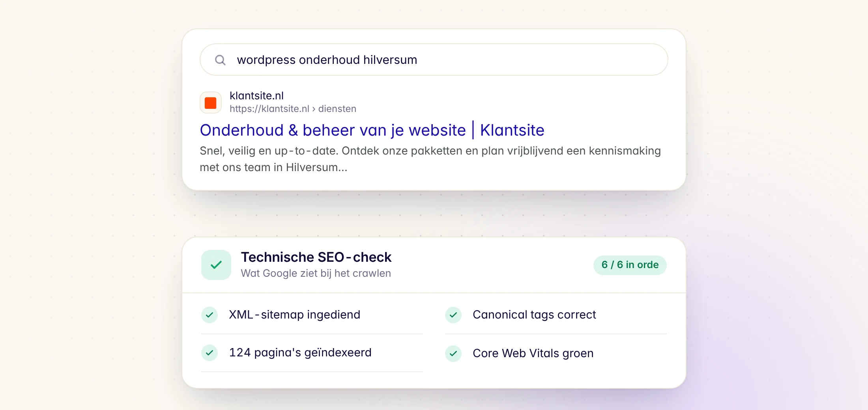This screenshot has width=868, height=410.
Task: Click the 'Core Web Vitals groen' label
Action: pyautogui.click(x=533, y=353)
